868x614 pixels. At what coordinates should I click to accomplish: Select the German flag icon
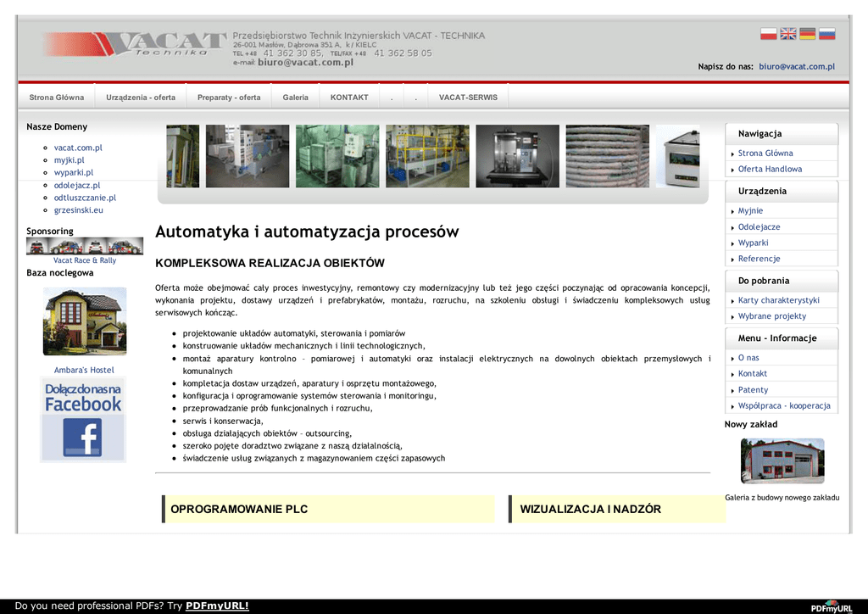(x=808, y=34)
